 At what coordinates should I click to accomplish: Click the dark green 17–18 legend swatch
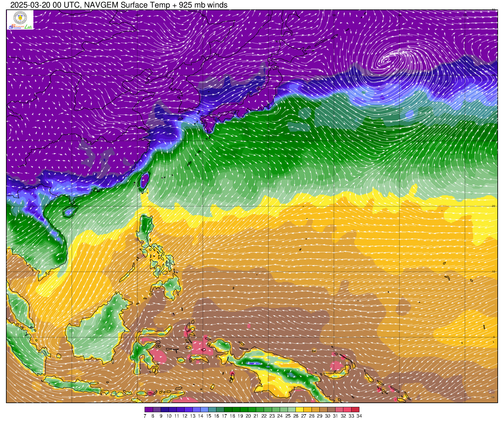click(228, 409)
